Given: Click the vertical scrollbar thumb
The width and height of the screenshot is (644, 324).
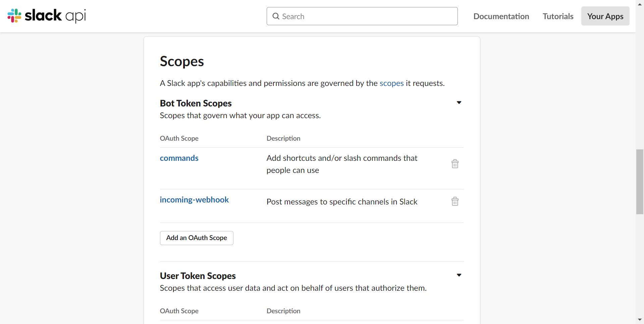Looking at the screenshot, I should click(x=640, y=182).
